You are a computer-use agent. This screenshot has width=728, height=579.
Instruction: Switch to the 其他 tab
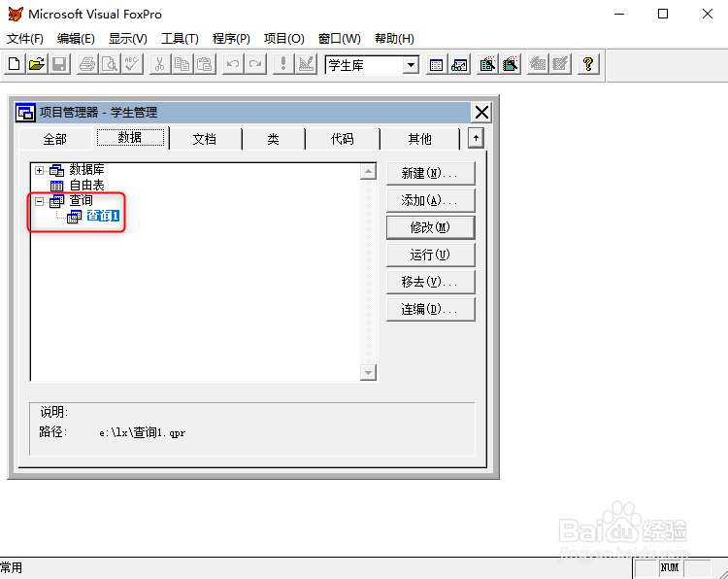pos(419,139)
